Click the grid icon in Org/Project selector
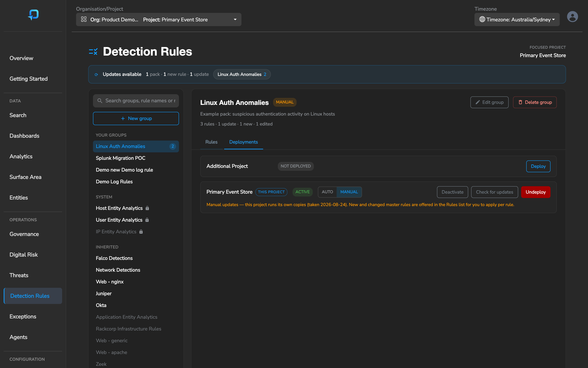588x368 pixels. click(x=84, y=20)
